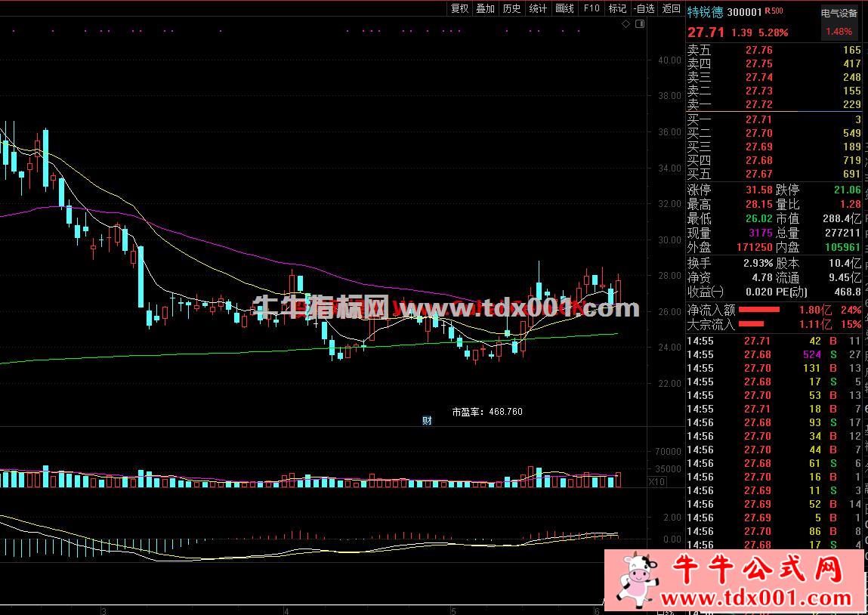
Task: Click the panel toggle icon beside the diamond
Action: point(639,24)
